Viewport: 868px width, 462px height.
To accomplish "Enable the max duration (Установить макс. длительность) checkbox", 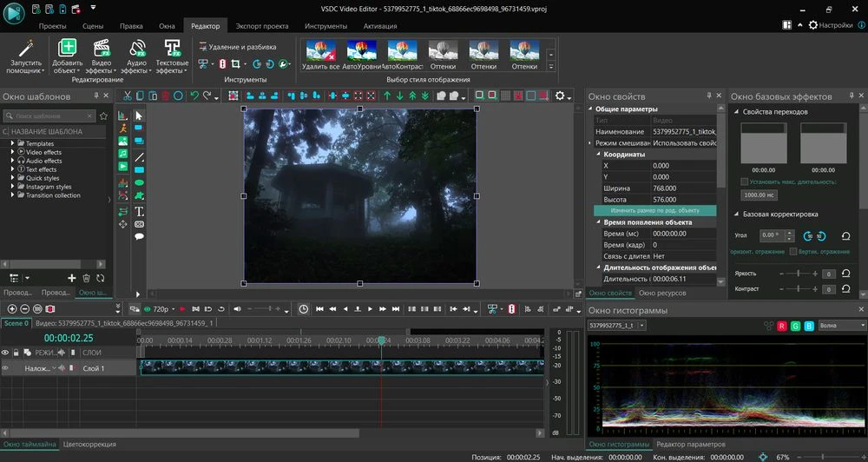I will [x=745, y=182].
